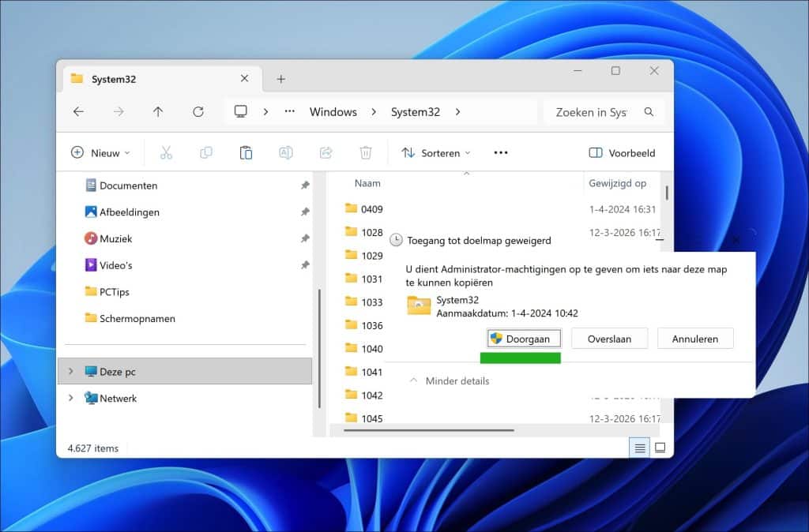Screen dimensions: 809x532
Task: Select folder 1029 in the list
Action: [x=372, y=256]
